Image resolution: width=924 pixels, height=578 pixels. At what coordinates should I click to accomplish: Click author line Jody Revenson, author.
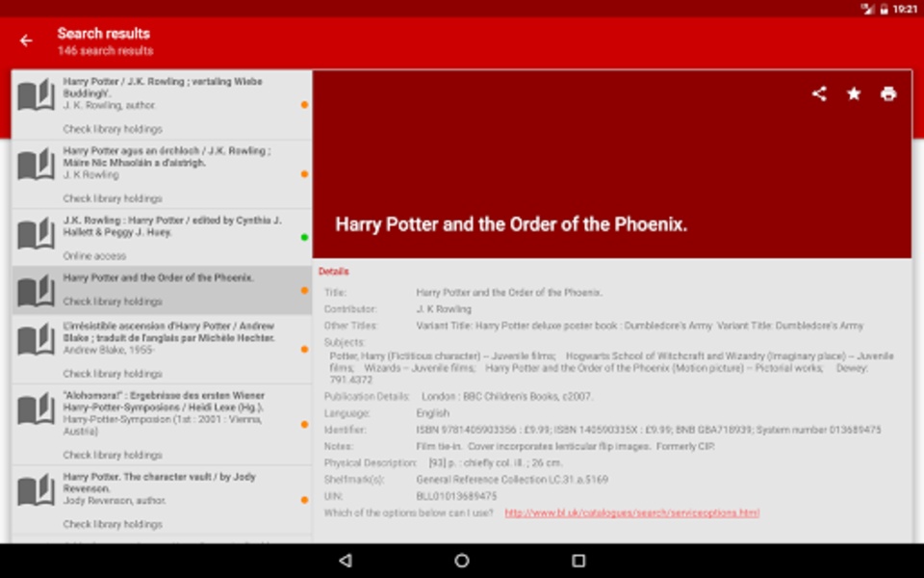tap(115, 501)
